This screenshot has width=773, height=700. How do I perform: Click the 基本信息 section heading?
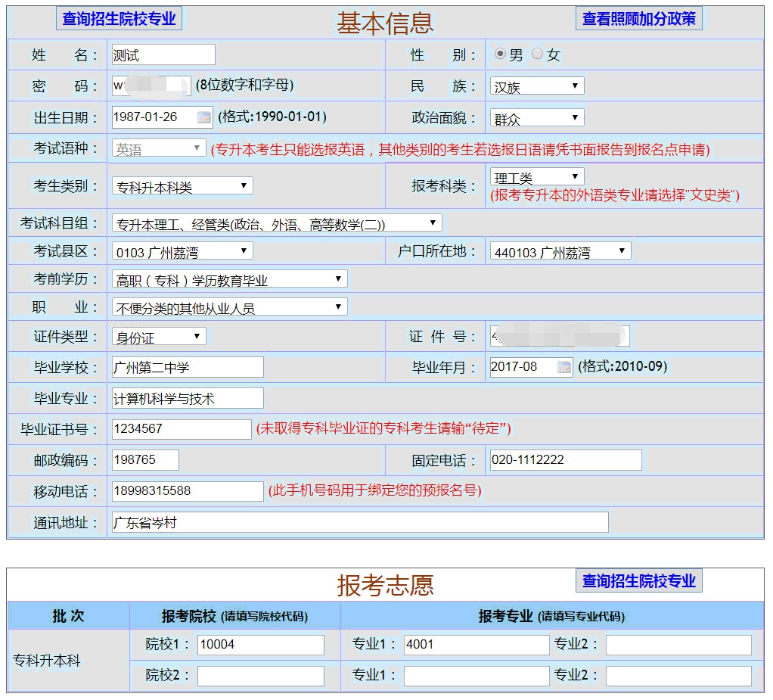pyautogui.click(x=385, y=23)
